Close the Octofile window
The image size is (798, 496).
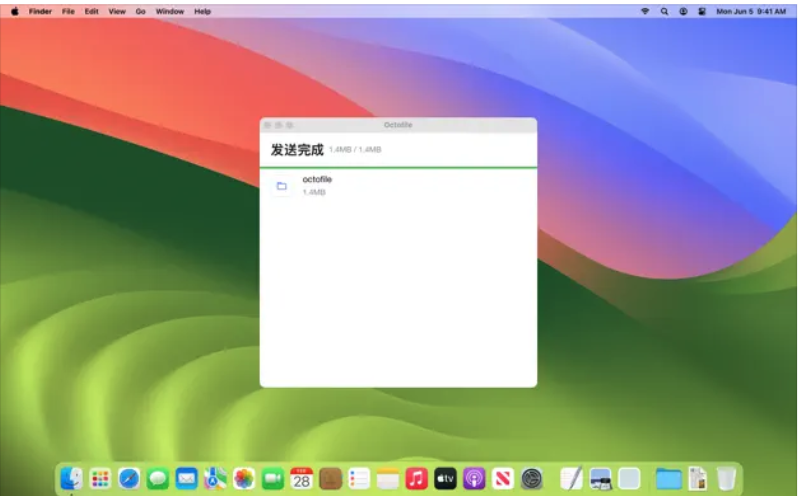[x=268, y=125]
